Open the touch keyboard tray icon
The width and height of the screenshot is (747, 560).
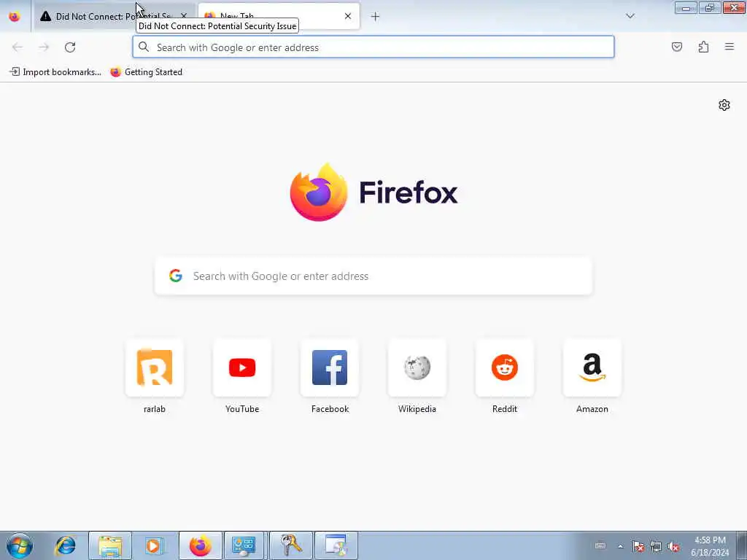click(600, 546)
